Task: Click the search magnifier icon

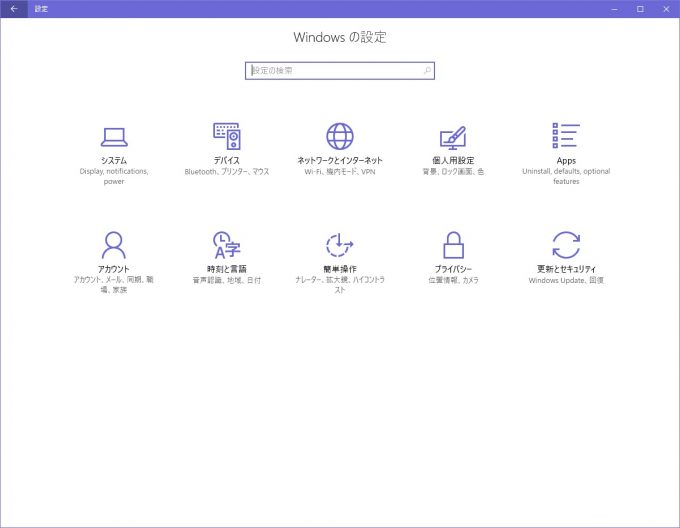Action: point(427,70)
